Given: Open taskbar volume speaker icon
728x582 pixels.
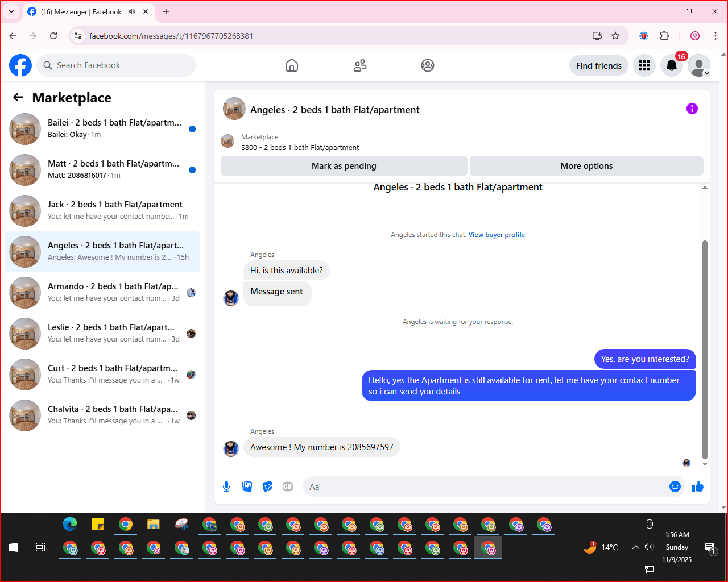Looking at the screenshot, I should [649, 547].
